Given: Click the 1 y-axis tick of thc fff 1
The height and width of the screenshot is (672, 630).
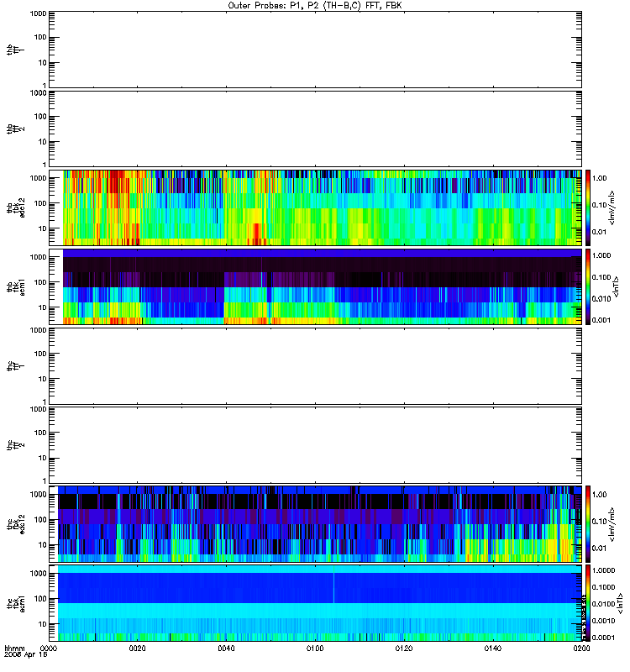Looking at the screenshot, I should pyautogui.click(x=45, y=402).
